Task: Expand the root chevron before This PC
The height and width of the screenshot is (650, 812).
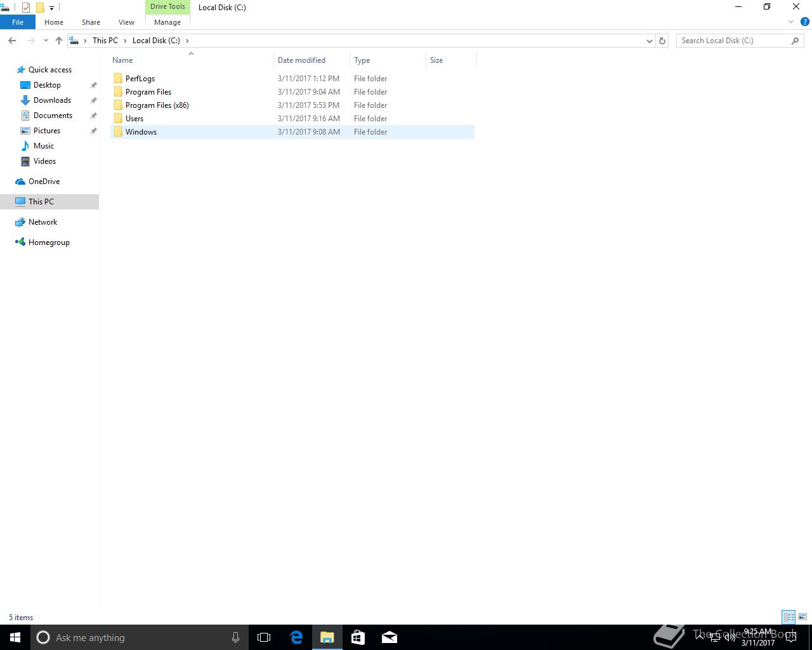Action: click(x=85, y=41)
